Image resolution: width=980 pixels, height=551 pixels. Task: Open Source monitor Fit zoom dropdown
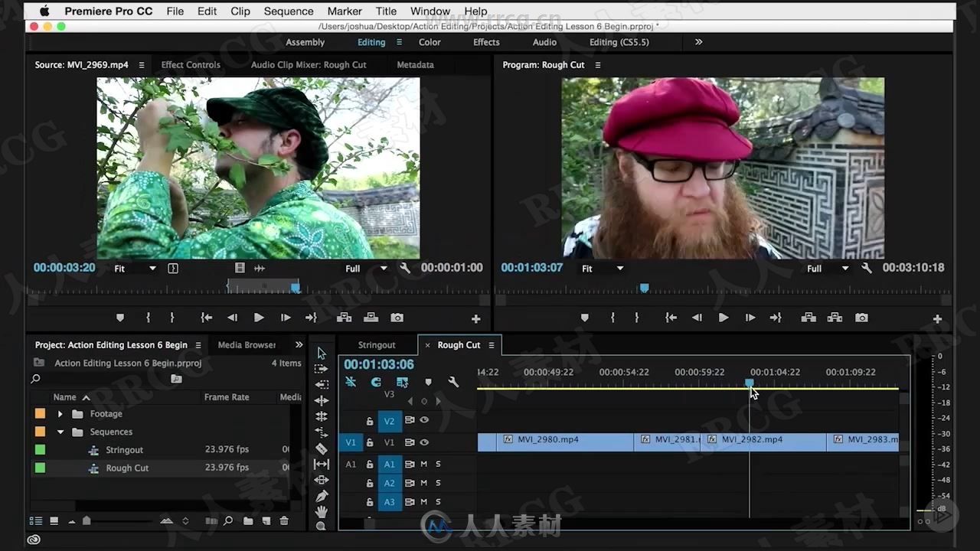pyautogui.click(x=135, y=269)
